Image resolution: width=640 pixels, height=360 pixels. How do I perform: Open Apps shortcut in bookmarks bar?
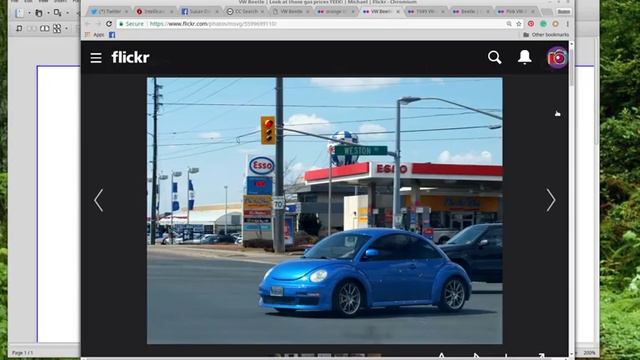[95, 35]
